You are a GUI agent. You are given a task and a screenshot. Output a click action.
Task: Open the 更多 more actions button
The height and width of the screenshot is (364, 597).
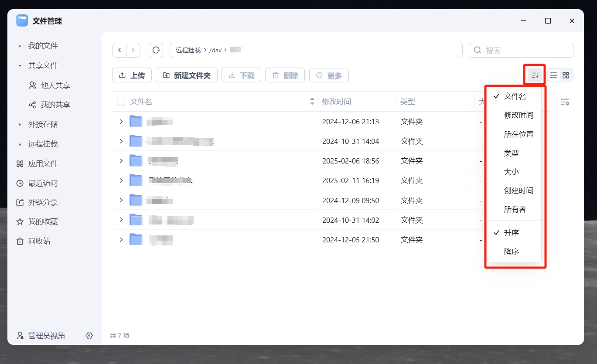(x=329, y=75)
